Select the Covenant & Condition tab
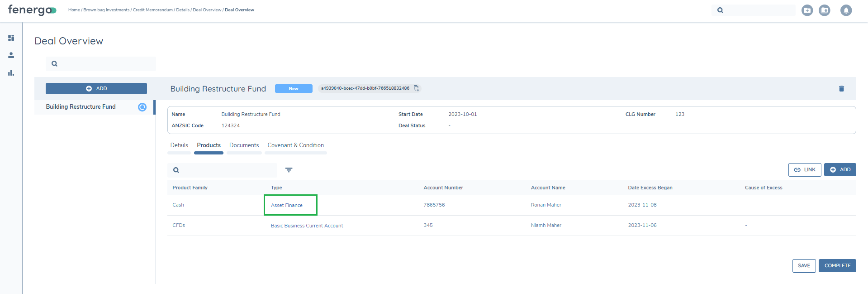The height and width of the screenshot is (294, 868). pyautogui.click(x=295, y=145)
